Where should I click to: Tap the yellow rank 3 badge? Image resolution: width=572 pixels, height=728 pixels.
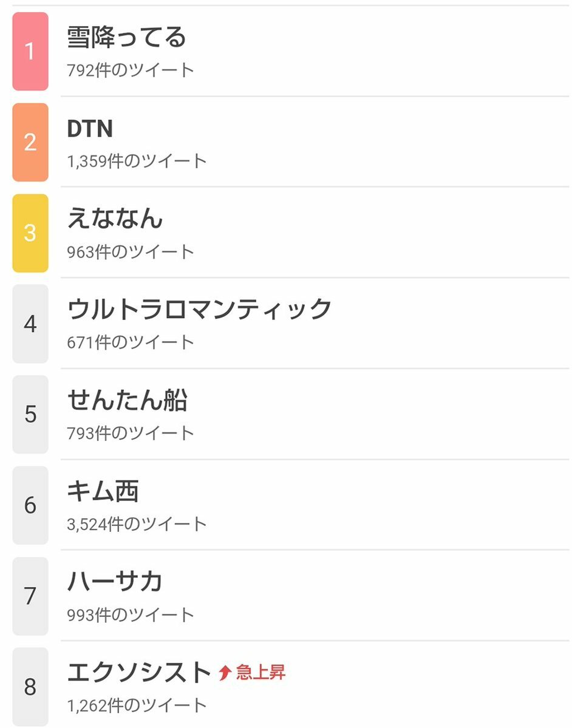tap(30, 233)
